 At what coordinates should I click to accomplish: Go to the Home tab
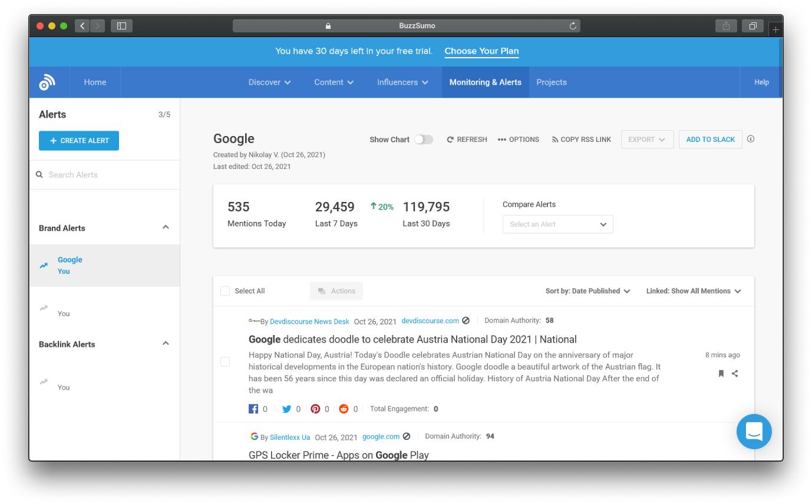coord(95,82)
